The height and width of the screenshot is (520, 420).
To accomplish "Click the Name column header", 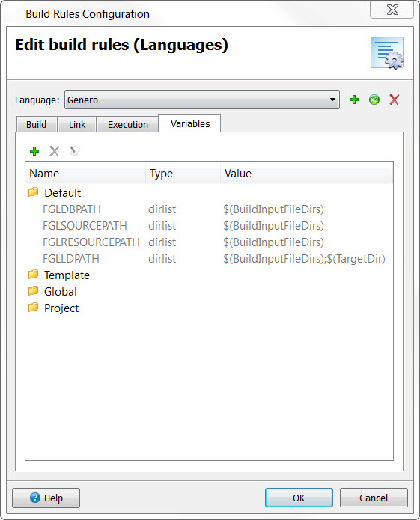I will (85, 173).
